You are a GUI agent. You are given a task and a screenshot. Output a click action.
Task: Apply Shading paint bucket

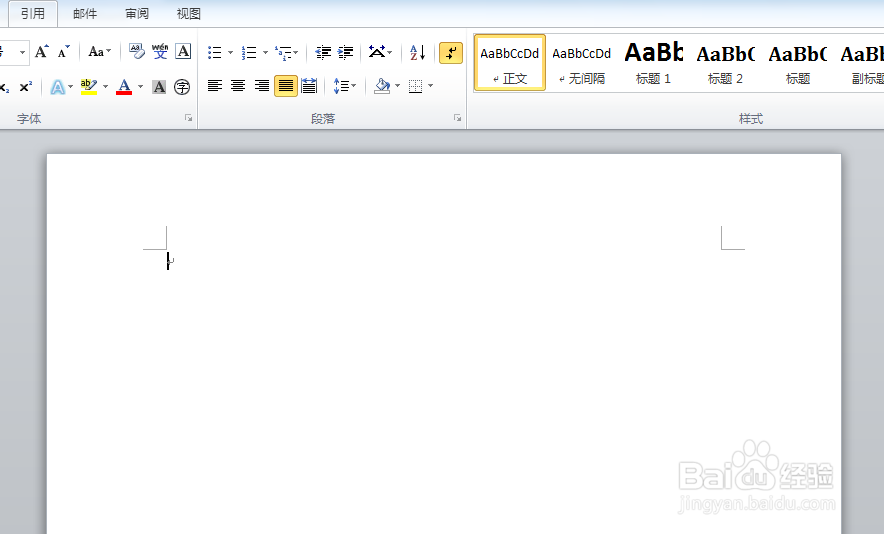(382, 86)
